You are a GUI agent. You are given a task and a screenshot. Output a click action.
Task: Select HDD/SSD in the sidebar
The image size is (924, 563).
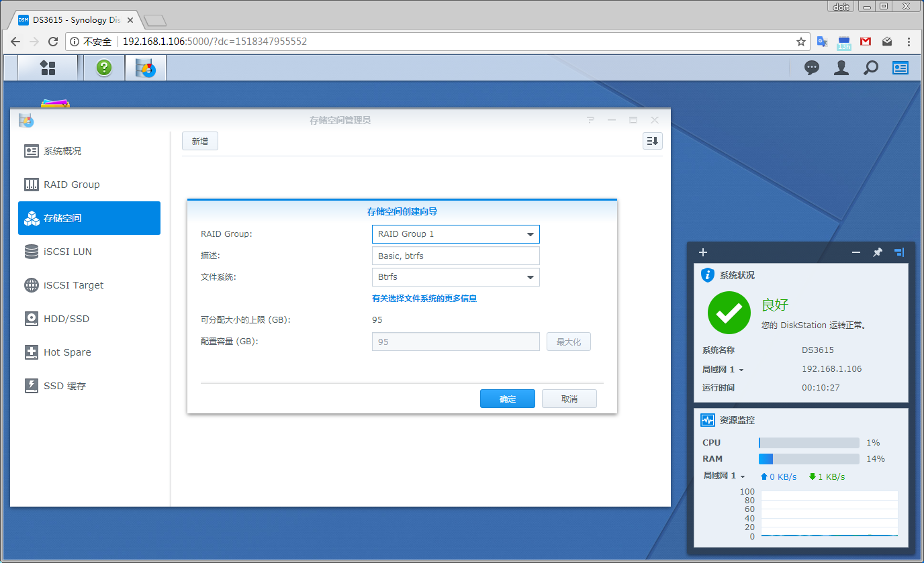point(89,319)
